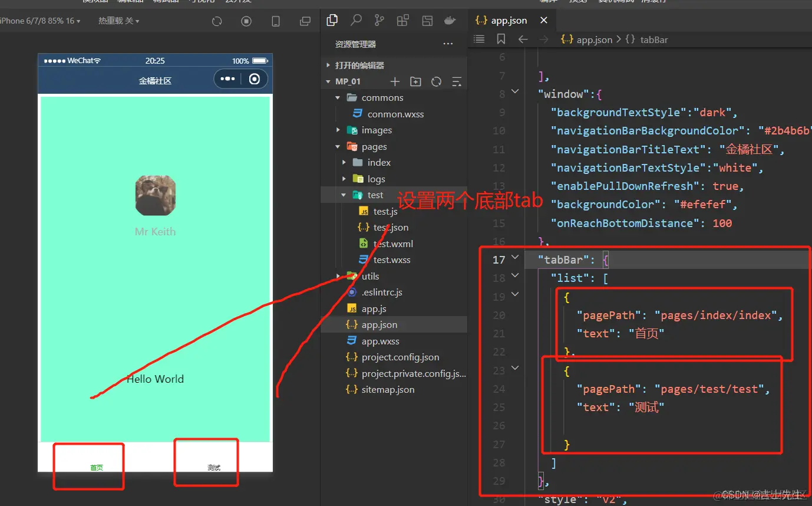Go back with the left arrow in editor bar

[523, 39]
